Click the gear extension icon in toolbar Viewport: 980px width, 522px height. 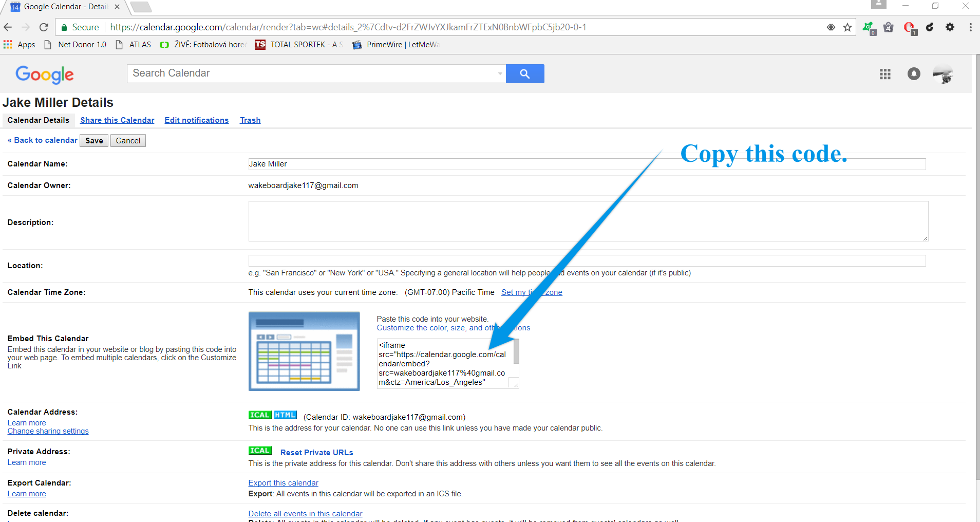click(x=950, y=27)
